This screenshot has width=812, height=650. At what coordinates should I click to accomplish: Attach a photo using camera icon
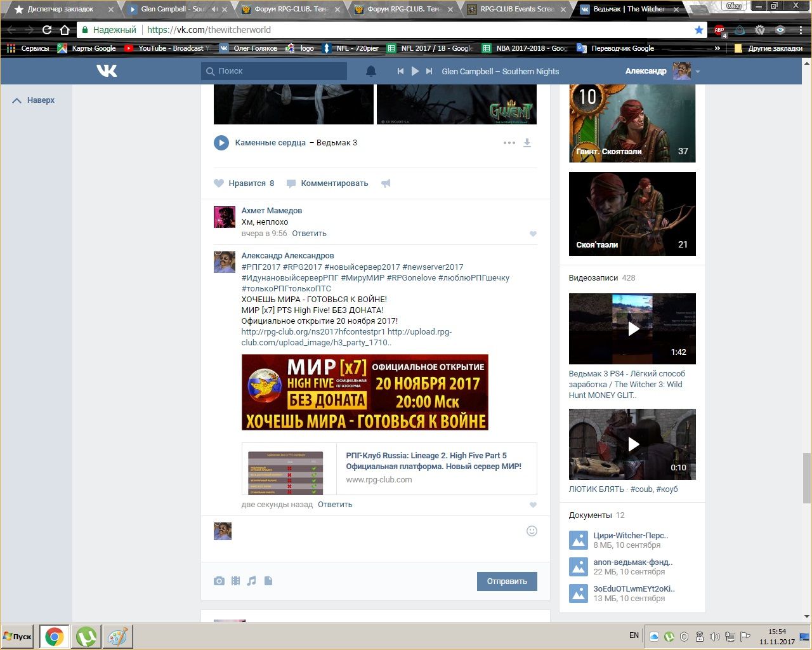(x=219, y=581)
